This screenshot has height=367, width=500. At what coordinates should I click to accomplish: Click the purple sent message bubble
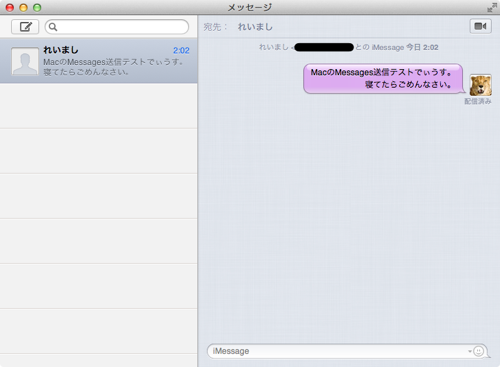383,79
